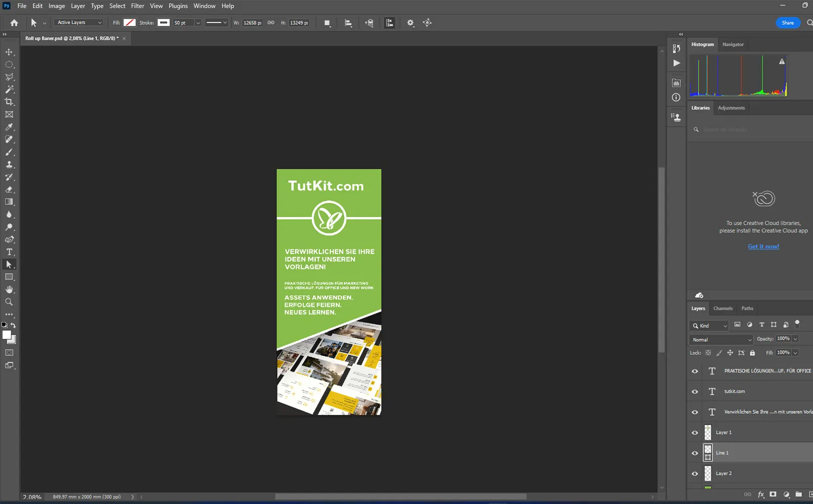Click the Home button in options bar

(x=14, y=23)
